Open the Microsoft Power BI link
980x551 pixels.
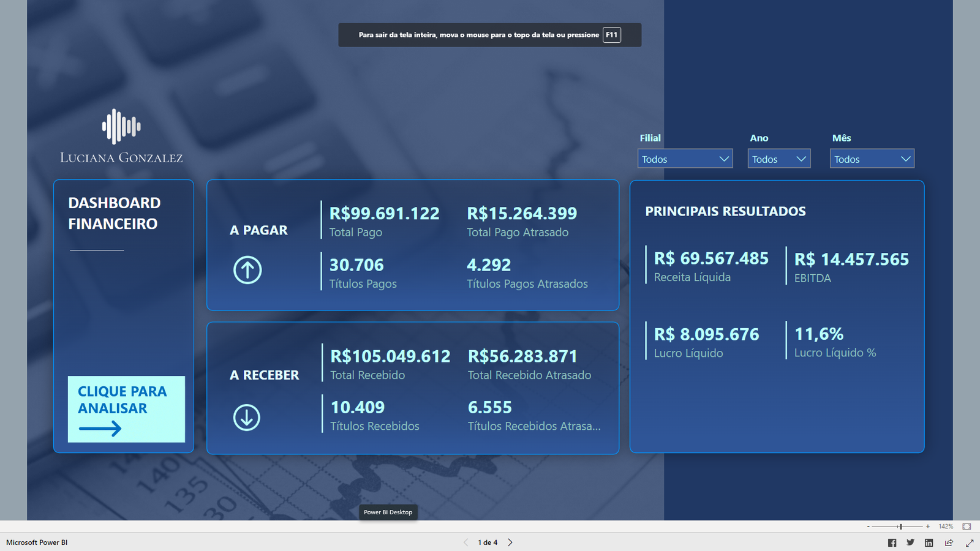click(x=37, y=542)
